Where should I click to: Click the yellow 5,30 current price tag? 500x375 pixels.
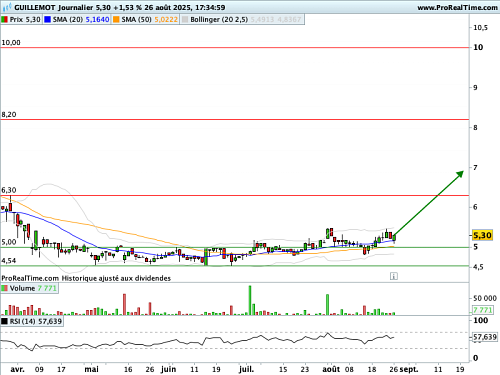click(482, 235)
